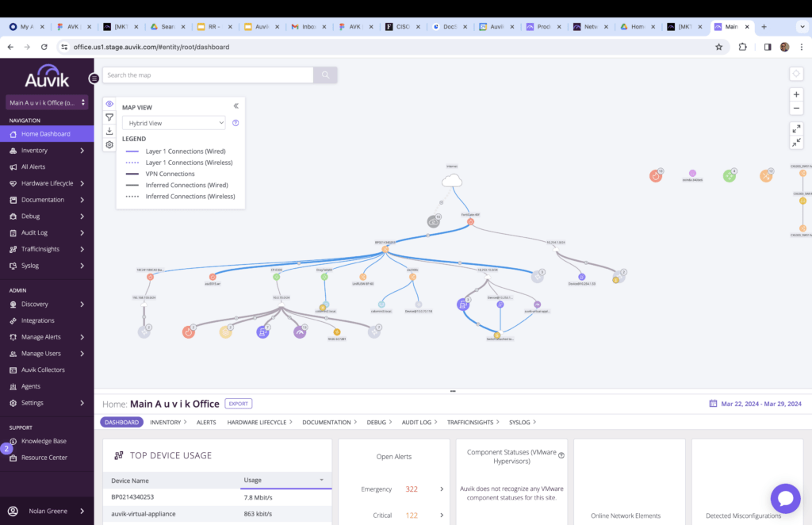Open Home Dashboard in navigation
812x525 pixels.
[47, 134]
